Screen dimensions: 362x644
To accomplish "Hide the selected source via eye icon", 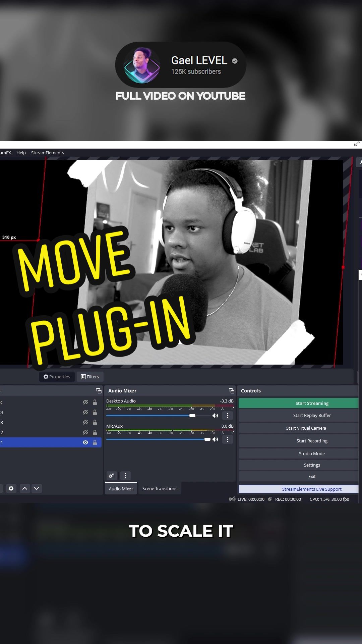I will point(85,442).
